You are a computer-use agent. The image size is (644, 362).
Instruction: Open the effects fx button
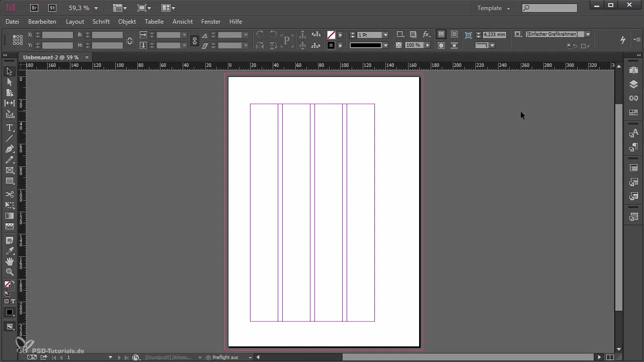(x=426, y=35)
